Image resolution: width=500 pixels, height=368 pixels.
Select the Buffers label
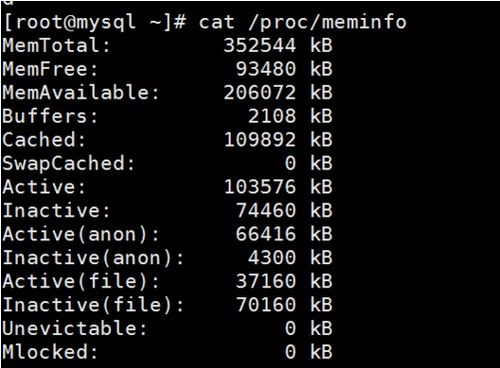point(50,116)
